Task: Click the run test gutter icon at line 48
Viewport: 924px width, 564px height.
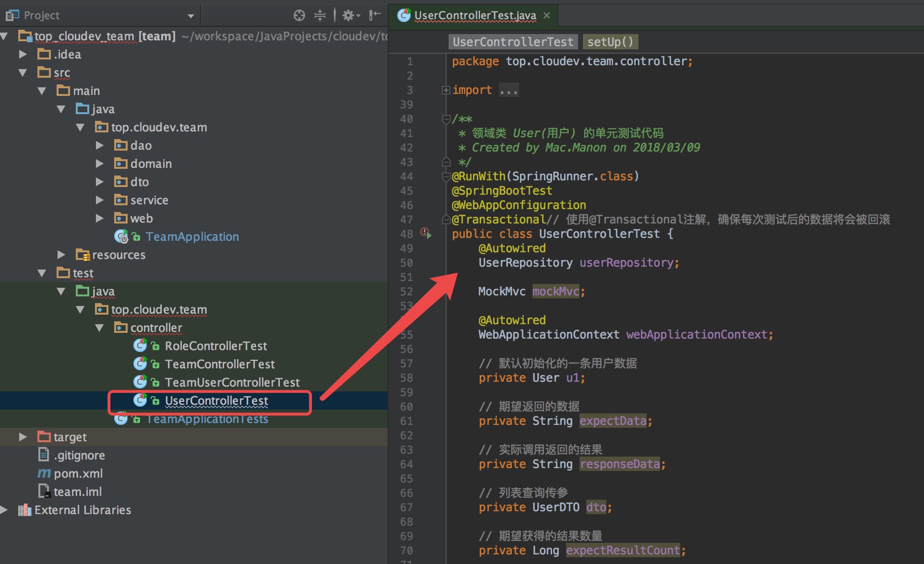Action: click(426, 234)
